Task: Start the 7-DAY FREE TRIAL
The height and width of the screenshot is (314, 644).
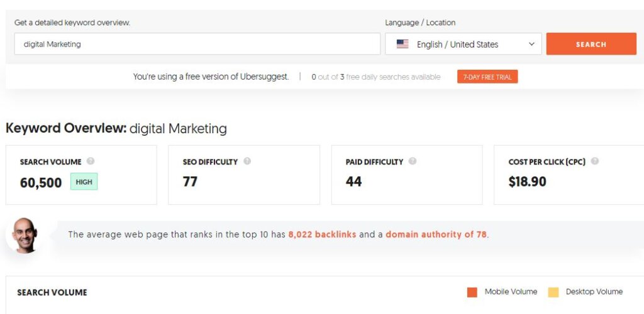Action: point(487,77)
